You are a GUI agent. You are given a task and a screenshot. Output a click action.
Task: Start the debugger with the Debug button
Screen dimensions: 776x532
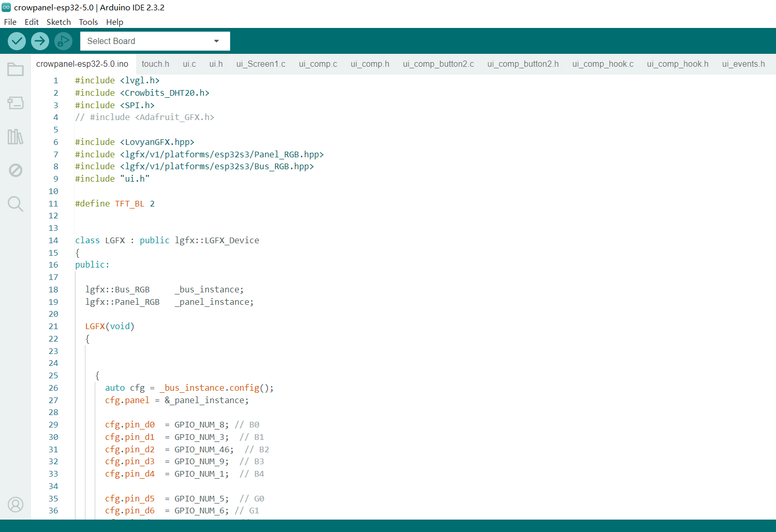pyautogui.click(x=63, y=41)
